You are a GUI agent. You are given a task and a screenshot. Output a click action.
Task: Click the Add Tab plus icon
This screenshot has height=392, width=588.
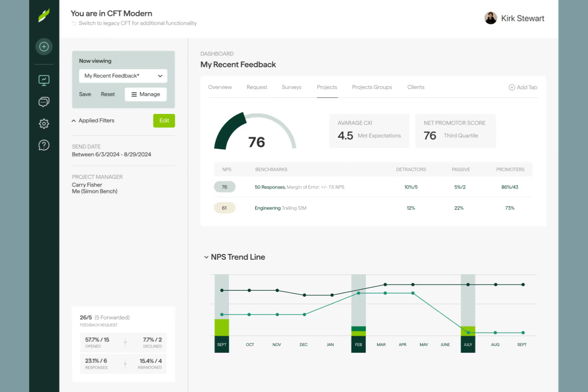click(512, 87)
